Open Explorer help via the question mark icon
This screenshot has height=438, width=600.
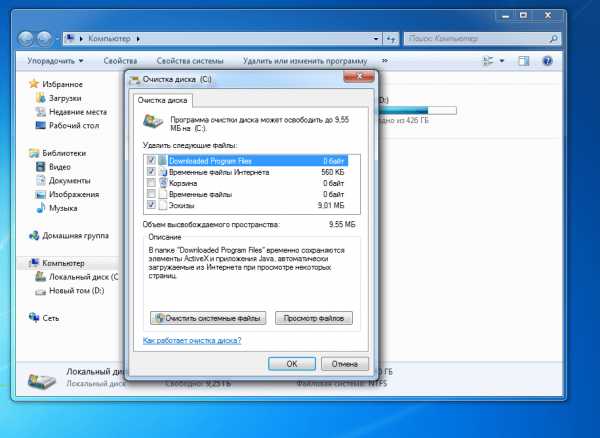[547, 61]
